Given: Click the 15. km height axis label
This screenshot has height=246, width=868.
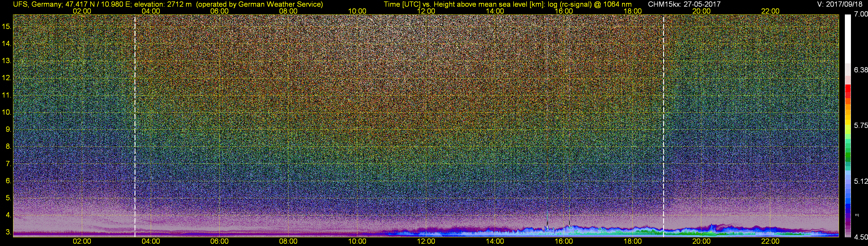Looking at the screenshot, I should tap(7, 26).
